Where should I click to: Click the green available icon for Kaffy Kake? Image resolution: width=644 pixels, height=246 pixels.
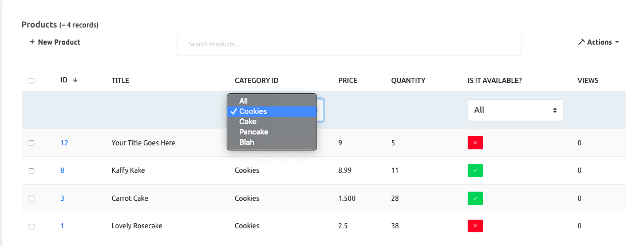[475, 170]
